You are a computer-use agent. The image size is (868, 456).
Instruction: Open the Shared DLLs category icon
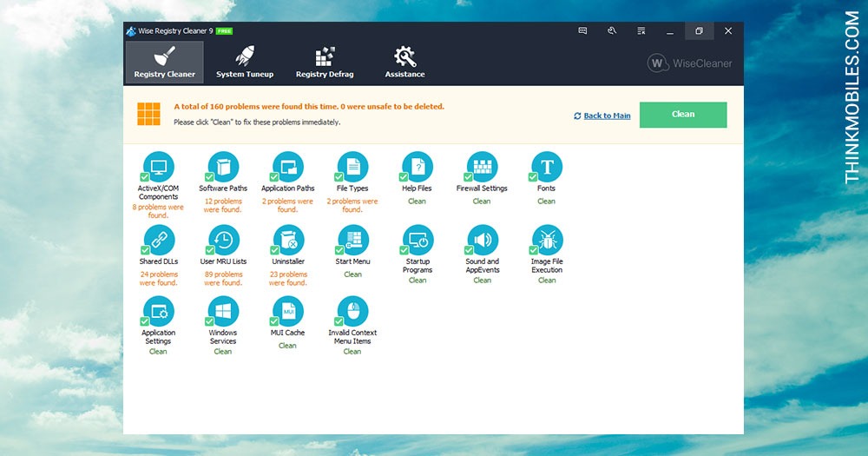click(160, 240)
